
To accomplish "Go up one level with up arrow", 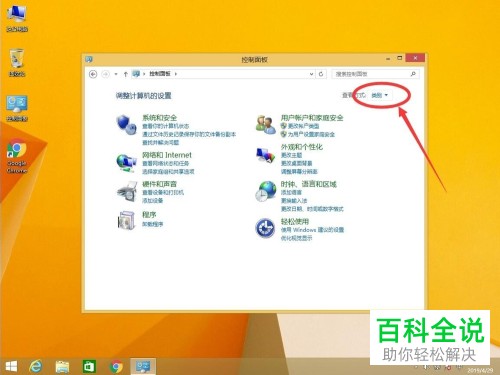I will (x=125, y=74).
